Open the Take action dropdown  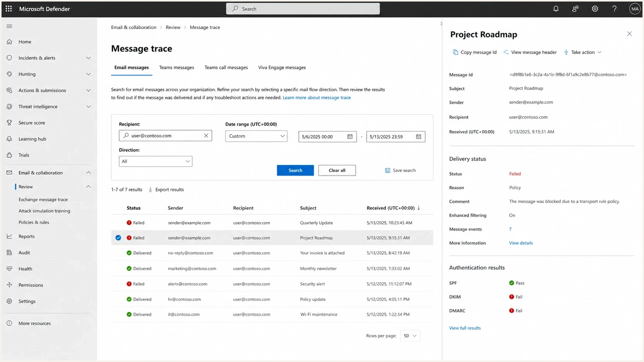[582, 52]
